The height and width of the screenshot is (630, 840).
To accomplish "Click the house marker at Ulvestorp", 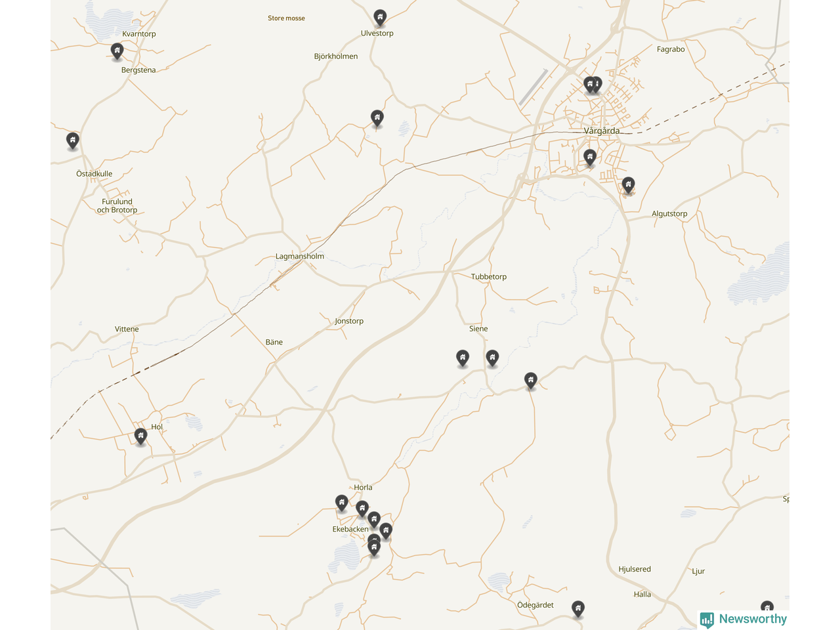I will tap(379, 18).
